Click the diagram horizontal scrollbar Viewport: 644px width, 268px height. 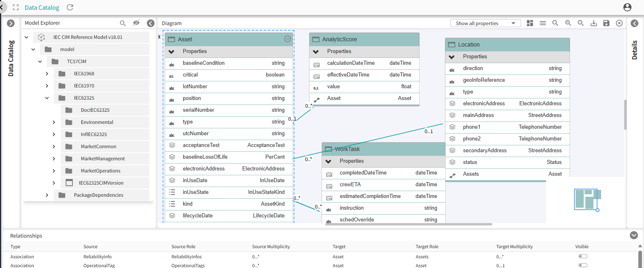pyautogui.click(x=409, y=224)
